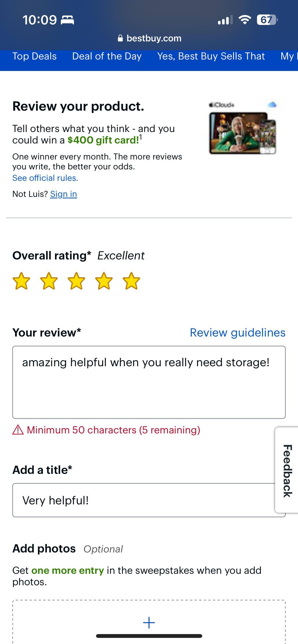The height and width of the screenshot is (644, 298).
Task: Click 'Sign in' next to Not Luis
Action: (x=63, y=194)
